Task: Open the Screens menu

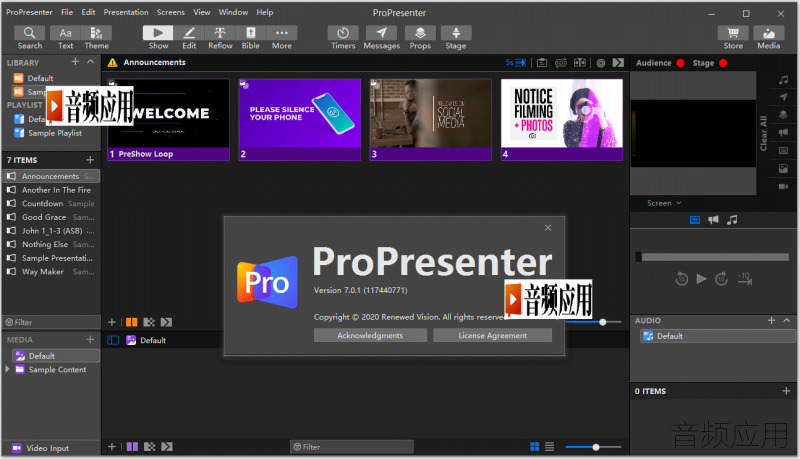Action: [x=170, y=12]
